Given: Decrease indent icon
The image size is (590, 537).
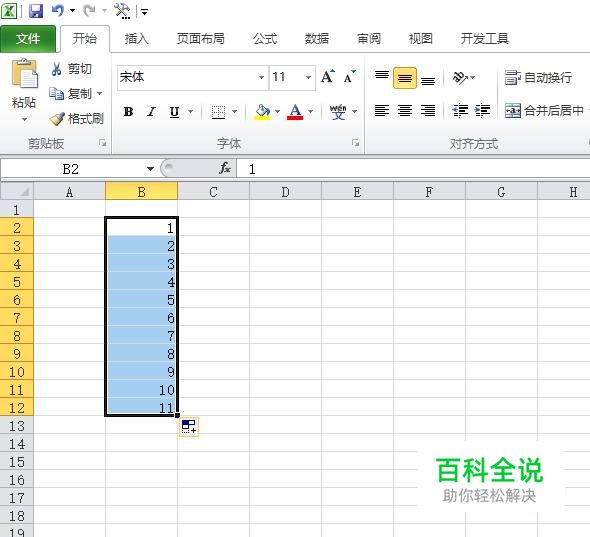Looking at the screenshot, I should coord(460,111).
